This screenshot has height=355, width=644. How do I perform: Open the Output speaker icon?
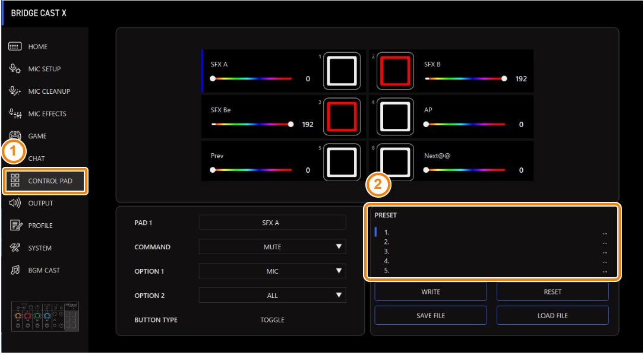15,203
